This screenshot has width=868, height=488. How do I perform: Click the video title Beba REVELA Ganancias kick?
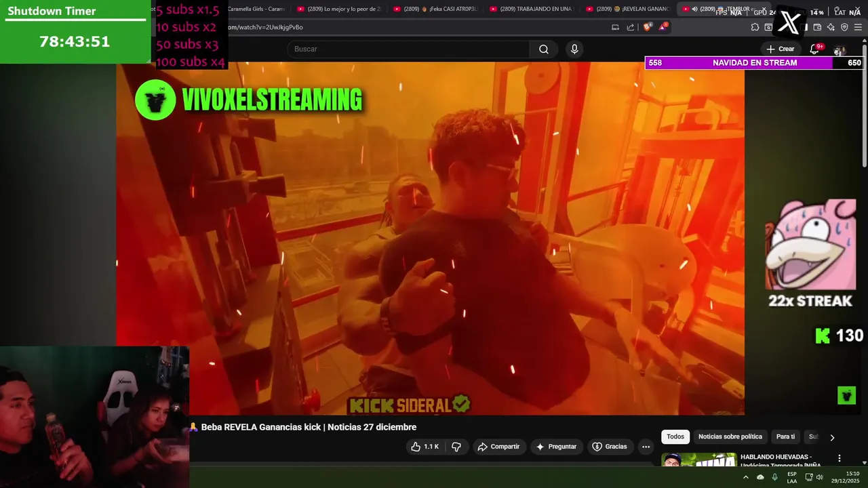[309, 427]
